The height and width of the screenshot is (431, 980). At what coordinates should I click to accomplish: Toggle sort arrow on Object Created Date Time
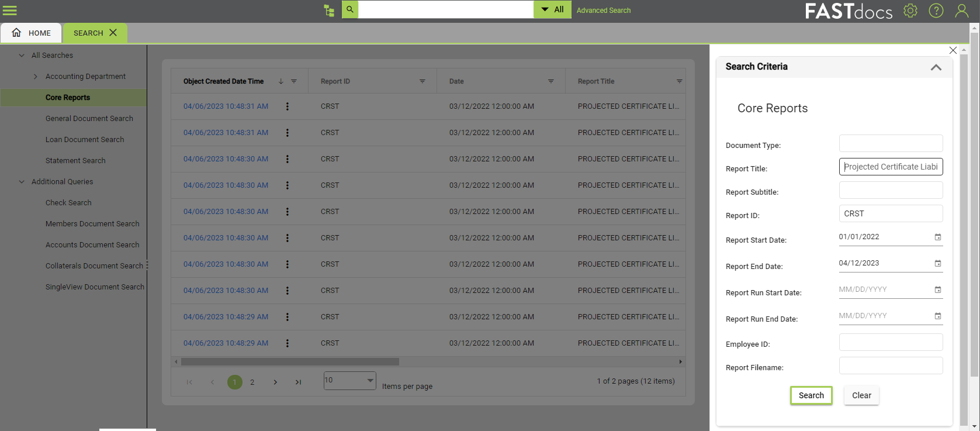pyautogui.click(x=281, y=81)
